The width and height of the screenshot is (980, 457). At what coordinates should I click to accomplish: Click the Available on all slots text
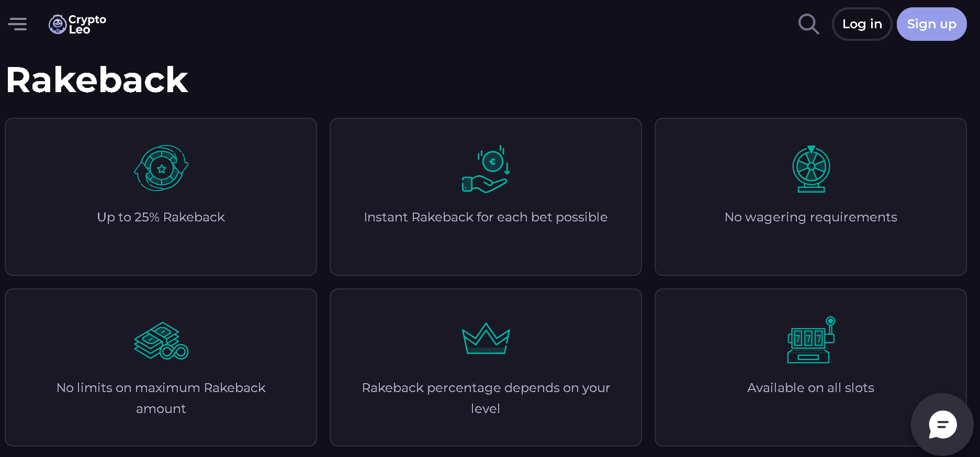point(810,388)
